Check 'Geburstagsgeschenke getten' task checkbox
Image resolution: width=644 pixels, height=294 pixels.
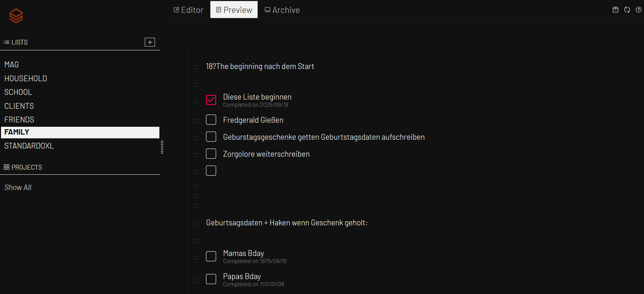point(211,137)
